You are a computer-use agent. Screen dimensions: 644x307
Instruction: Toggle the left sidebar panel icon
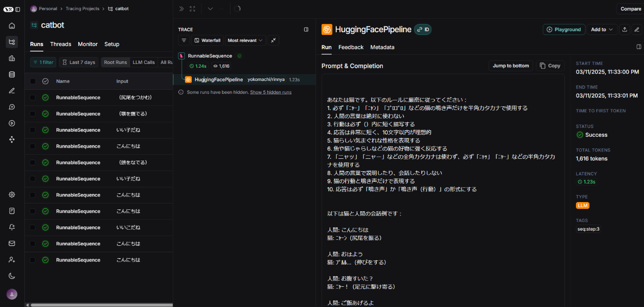(17, 9)
